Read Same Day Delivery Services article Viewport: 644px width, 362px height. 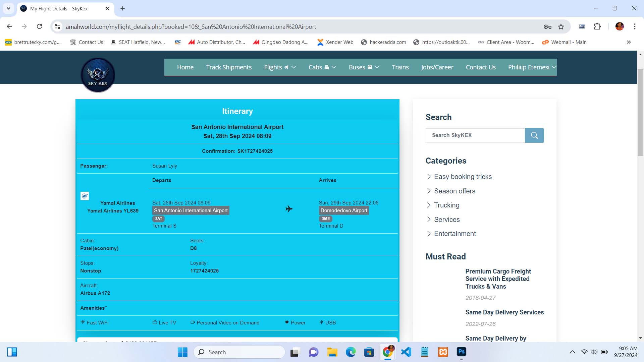coord(504,312)
